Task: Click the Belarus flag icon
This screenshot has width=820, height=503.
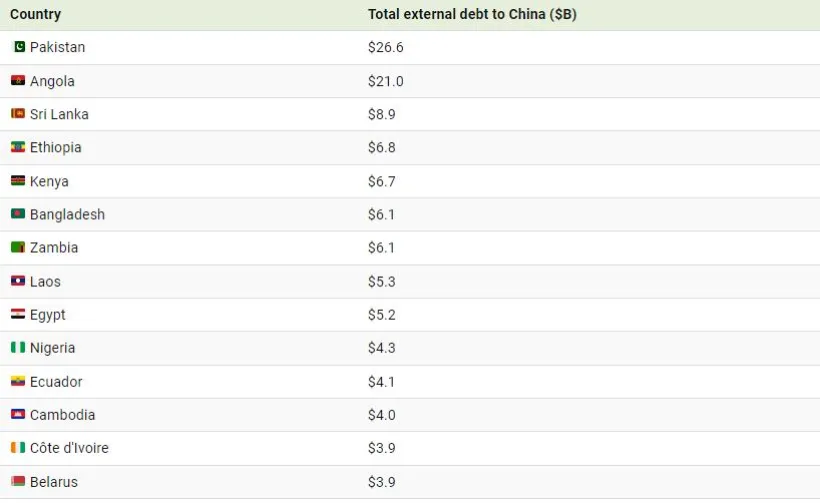Action: [x=18, y=482]
